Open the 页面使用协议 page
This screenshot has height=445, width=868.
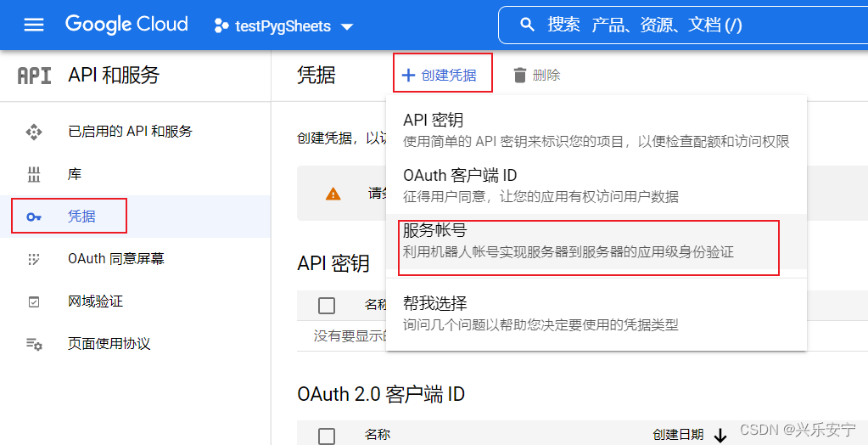pos(135,344)
